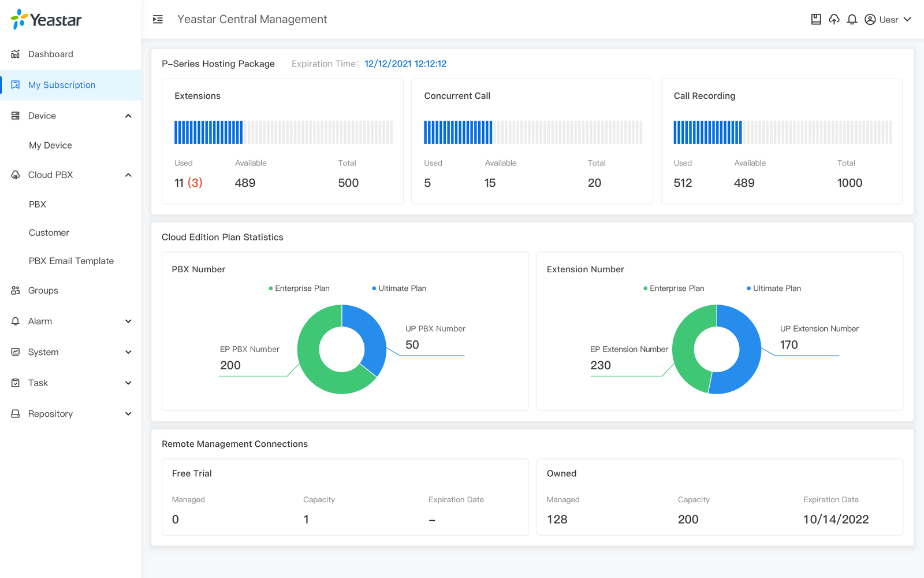The image size is (924, 578).
Task: Toggle Ultimate Plan legend in Extension Number chart
Action: click(x=774, y=288)
